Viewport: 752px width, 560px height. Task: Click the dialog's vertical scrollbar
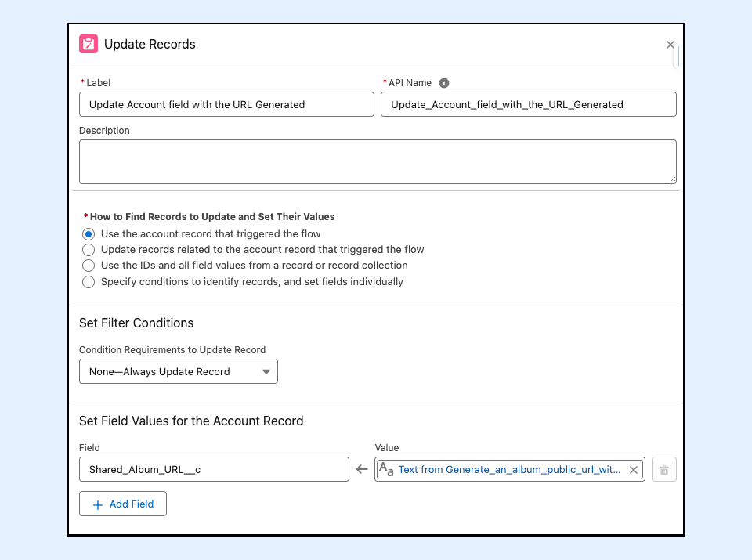[677, 58]
